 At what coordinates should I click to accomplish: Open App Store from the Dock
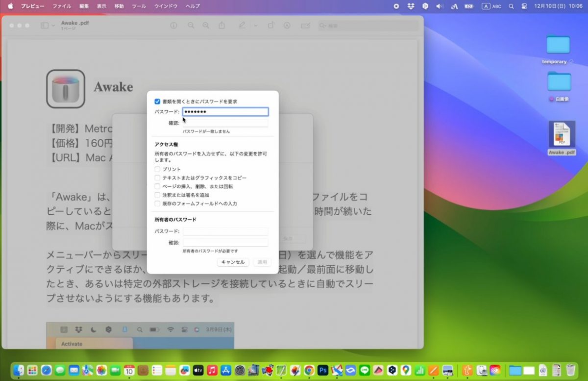coord(226,370)
